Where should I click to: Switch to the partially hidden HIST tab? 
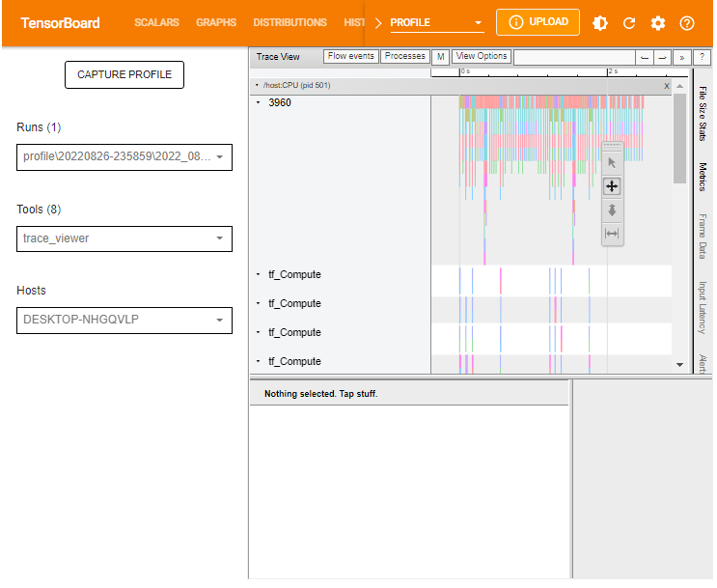coord(354,22)
